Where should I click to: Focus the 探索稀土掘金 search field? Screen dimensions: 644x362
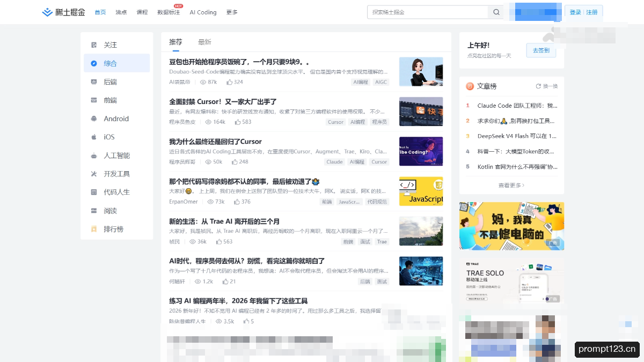(x=428, y=12)
